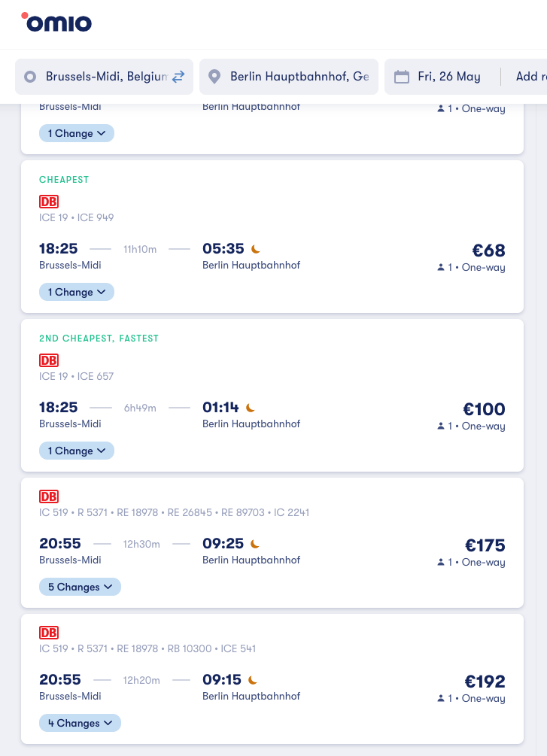Expand 1 Change on the €100 trip
547x756 pixels.
coord(77,451)
